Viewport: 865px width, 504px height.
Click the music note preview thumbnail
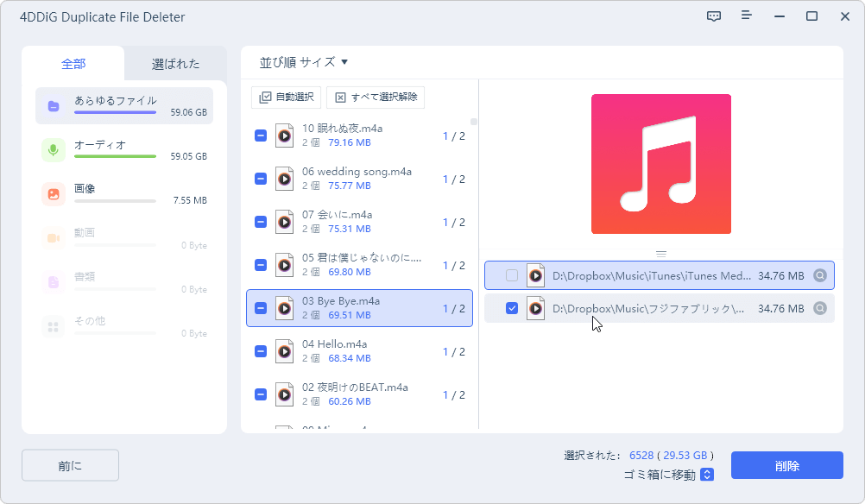661,164
